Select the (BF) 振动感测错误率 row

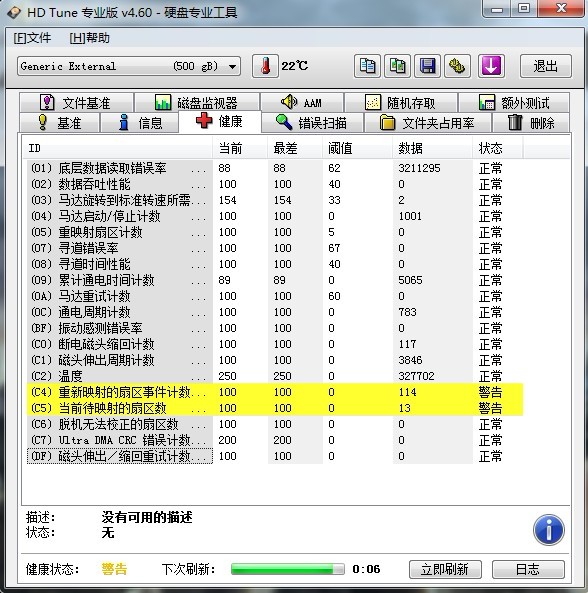click(275, 328)
